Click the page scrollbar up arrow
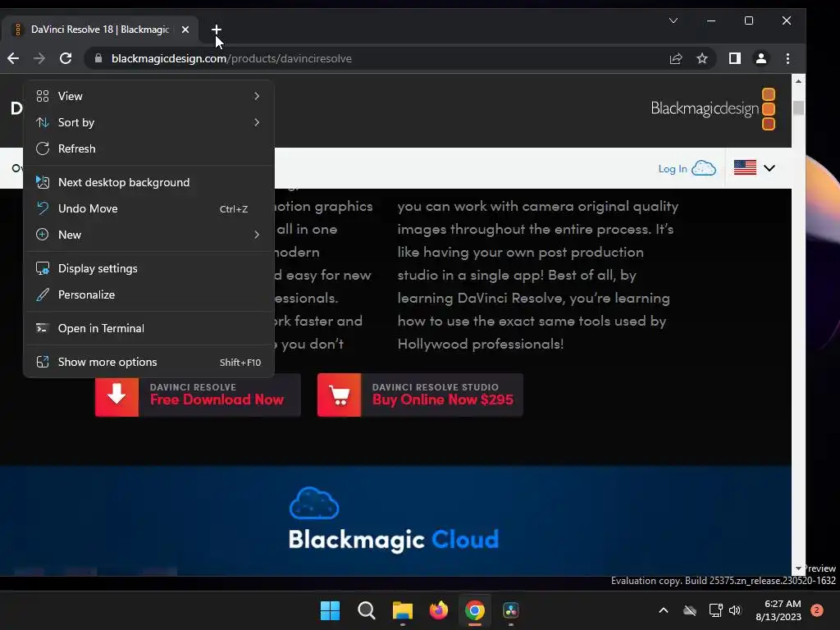This screenshot has width=840, height=630. coord(798,81)
